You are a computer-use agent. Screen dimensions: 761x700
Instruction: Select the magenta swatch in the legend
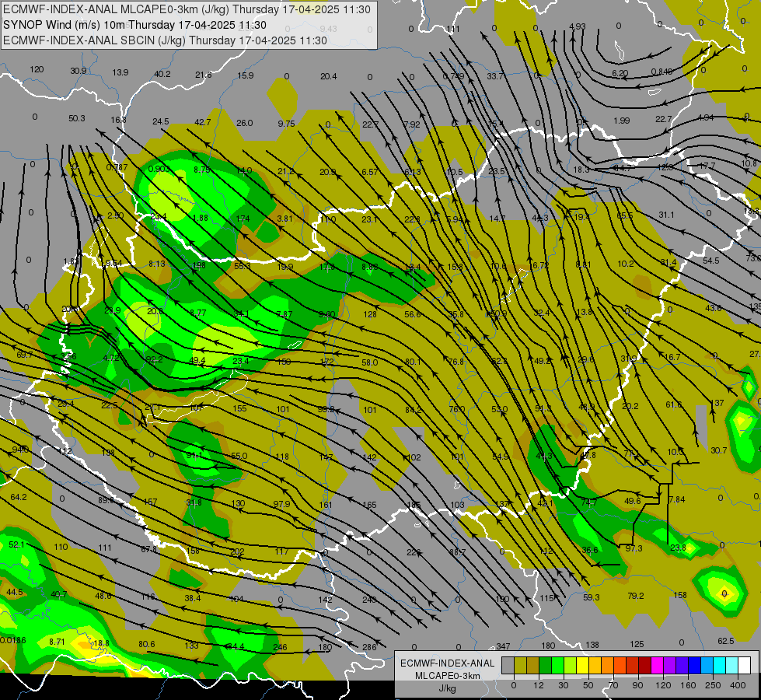[657, 665]
